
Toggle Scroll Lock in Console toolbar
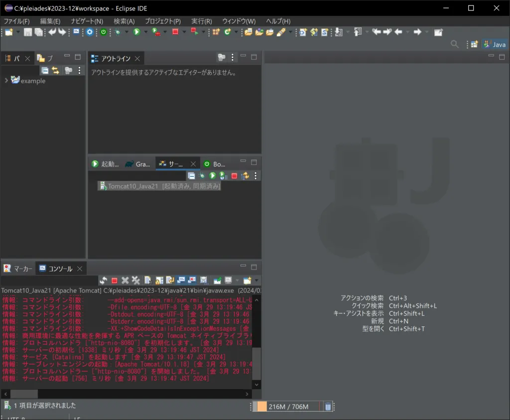click(x=159, y=280)
